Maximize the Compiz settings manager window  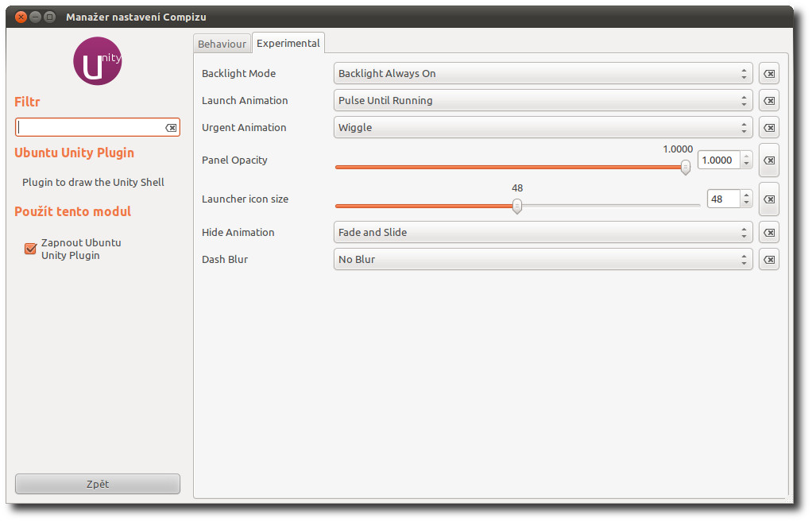click(x=50, y=17)
